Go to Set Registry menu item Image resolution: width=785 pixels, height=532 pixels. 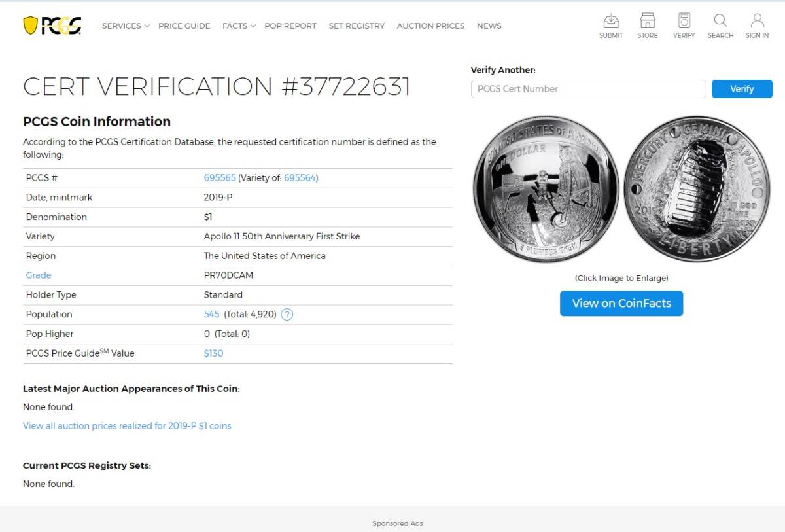point(357,26)
